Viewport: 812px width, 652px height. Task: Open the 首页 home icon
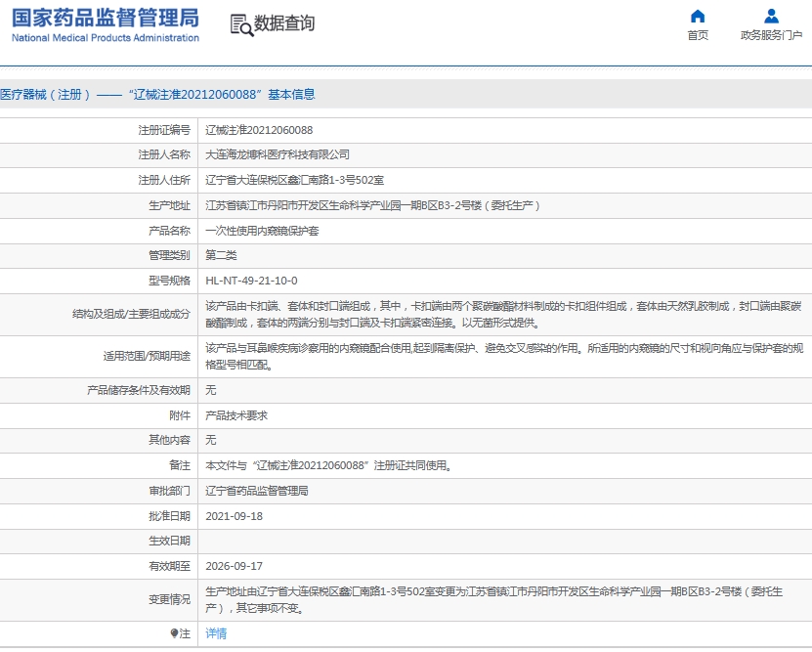tap(698, 17)
